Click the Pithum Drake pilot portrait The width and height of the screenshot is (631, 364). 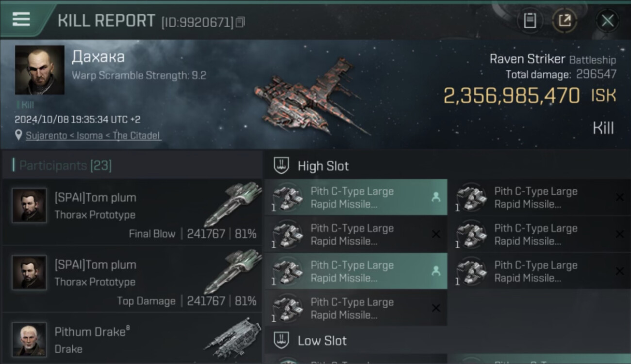(x=29, y=339)
